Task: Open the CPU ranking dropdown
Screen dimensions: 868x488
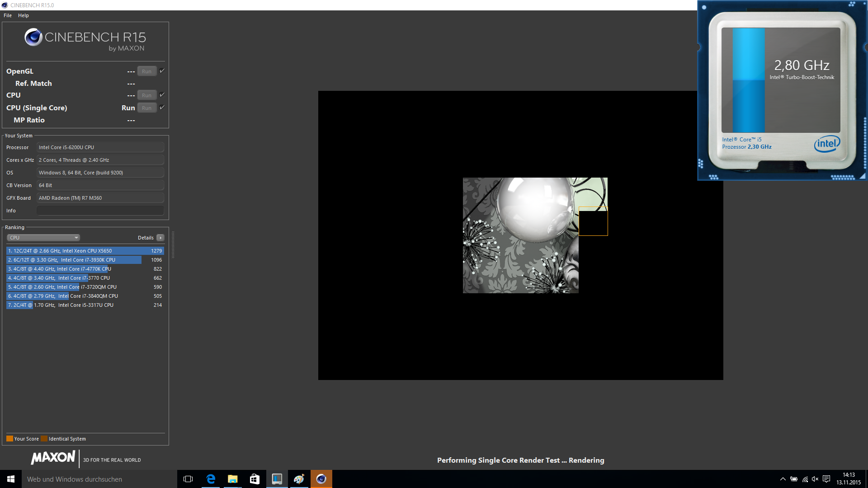Action: click(x=43, y=238)
